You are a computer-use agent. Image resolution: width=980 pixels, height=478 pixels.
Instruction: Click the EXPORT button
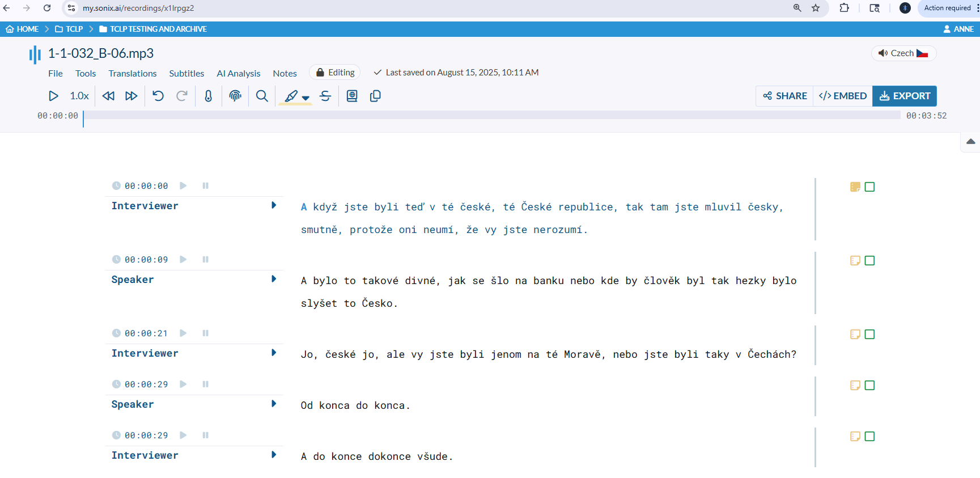coord(905,96)
